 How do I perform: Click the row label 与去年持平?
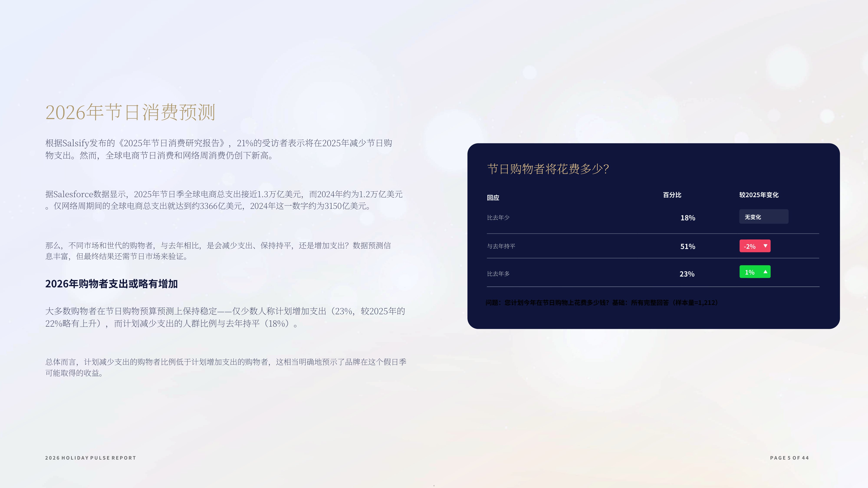coord(501,246)
